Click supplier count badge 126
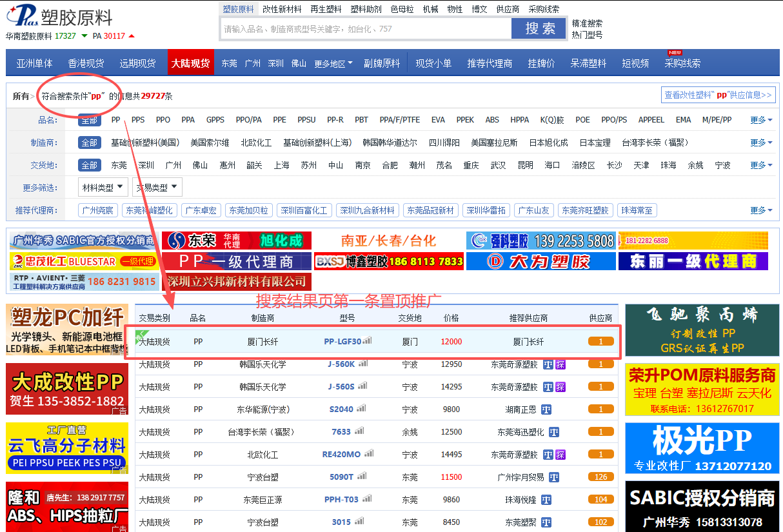The height and width of the screenshot is (532, 783). (601, 477)
